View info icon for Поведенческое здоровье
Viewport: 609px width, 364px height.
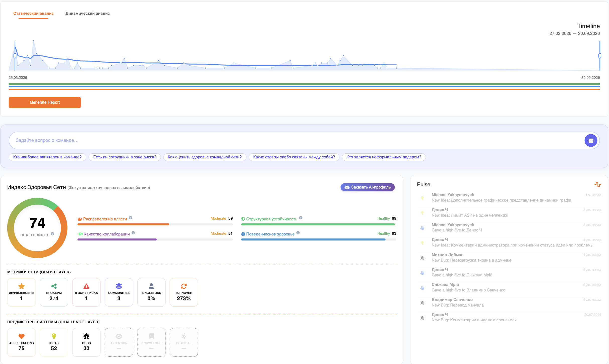click(298, 233)
